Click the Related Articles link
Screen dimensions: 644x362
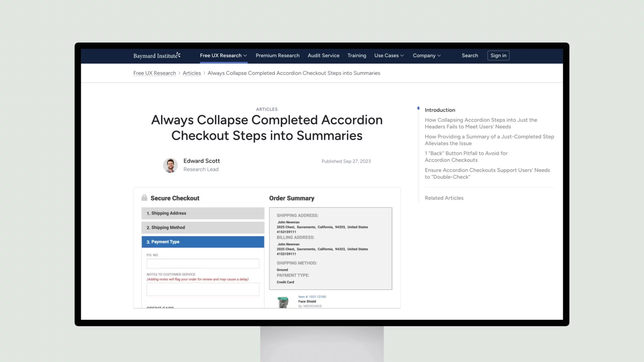pos(444,197)
